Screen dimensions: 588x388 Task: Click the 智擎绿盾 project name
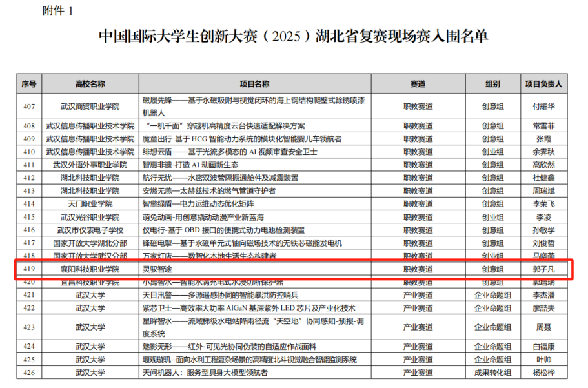[x=198, y=204]
